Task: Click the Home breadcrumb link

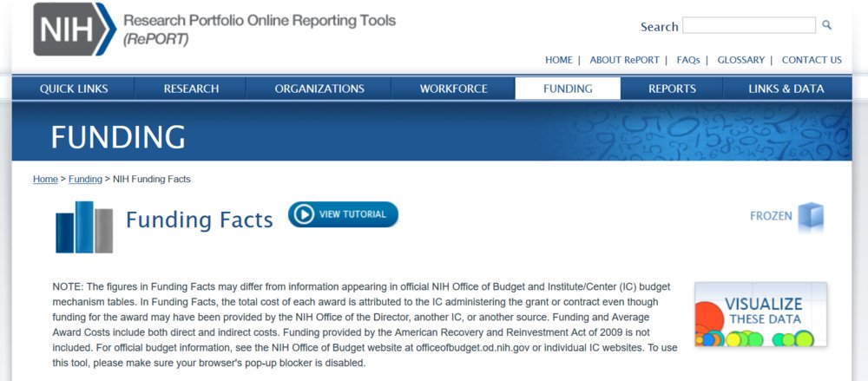Action: coord(45,179)
